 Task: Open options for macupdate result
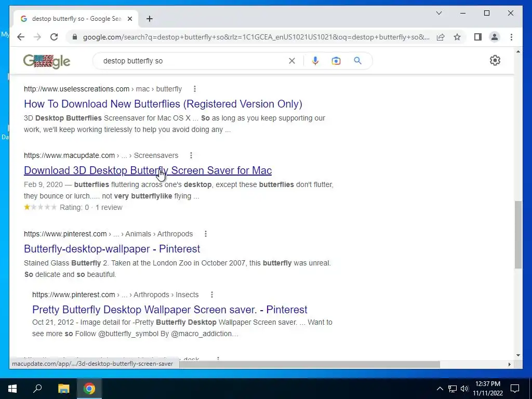(191, 155)
